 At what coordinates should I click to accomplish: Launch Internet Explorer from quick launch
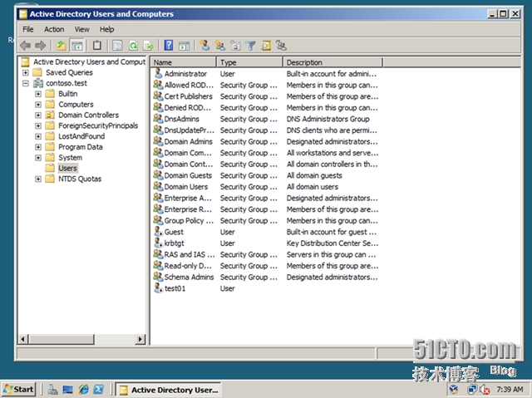83,390
